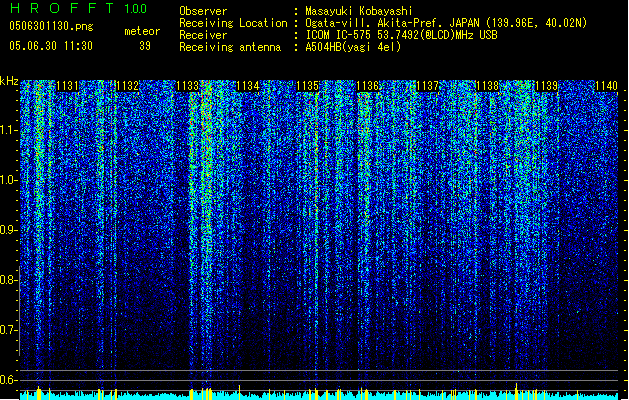Click the 0.7 kHz axis tick label

9,330
